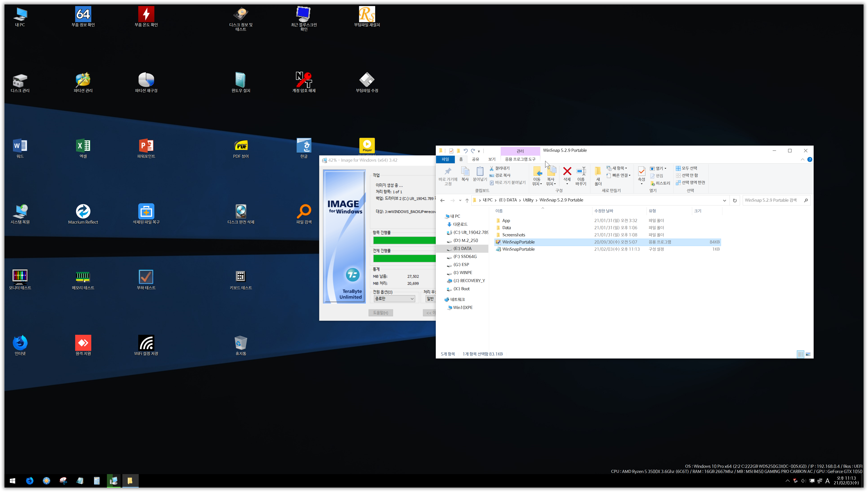
Task: Click the 관리 contextual tab header
Action: 520,151
